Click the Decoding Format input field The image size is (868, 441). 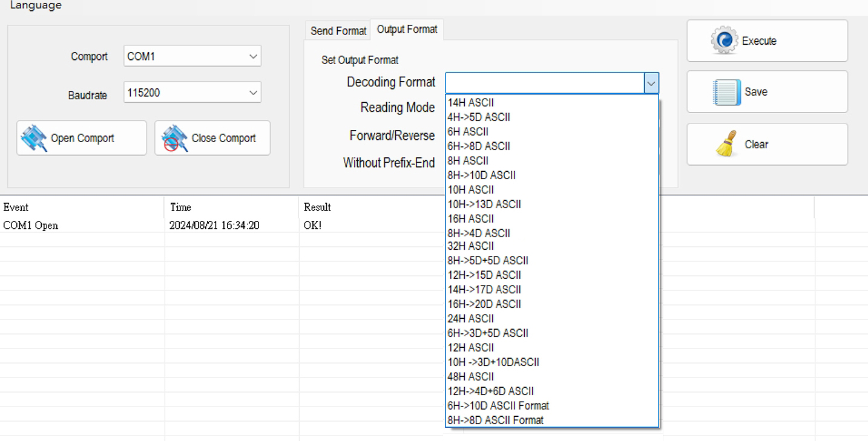click(x=545, y=83)
